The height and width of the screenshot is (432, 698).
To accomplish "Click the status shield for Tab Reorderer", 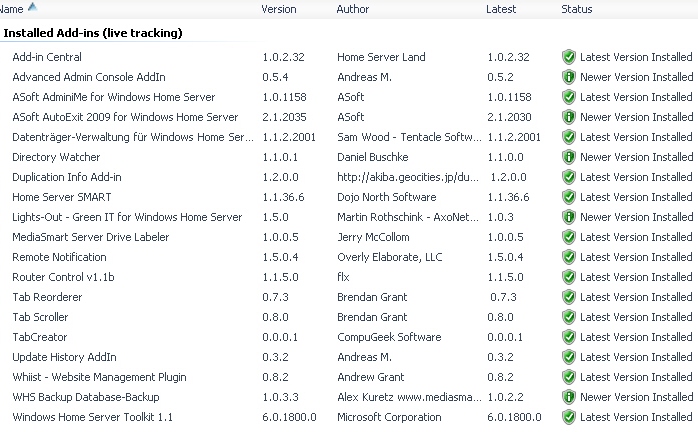I will [568, 297].
